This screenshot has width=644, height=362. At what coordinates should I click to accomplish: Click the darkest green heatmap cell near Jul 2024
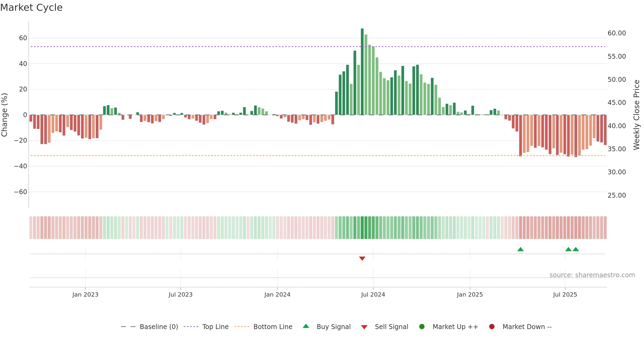(x=362, y=228)
